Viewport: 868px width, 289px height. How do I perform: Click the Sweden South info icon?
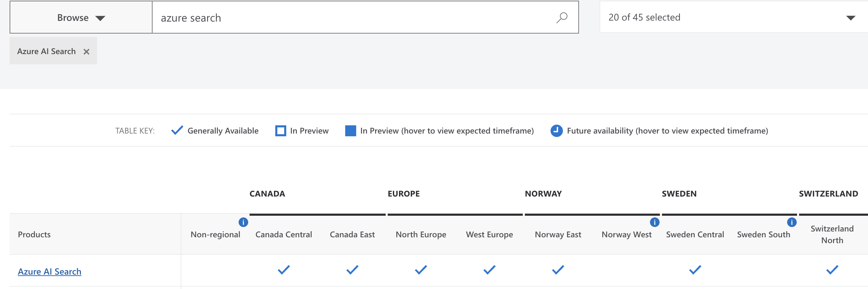792,222
